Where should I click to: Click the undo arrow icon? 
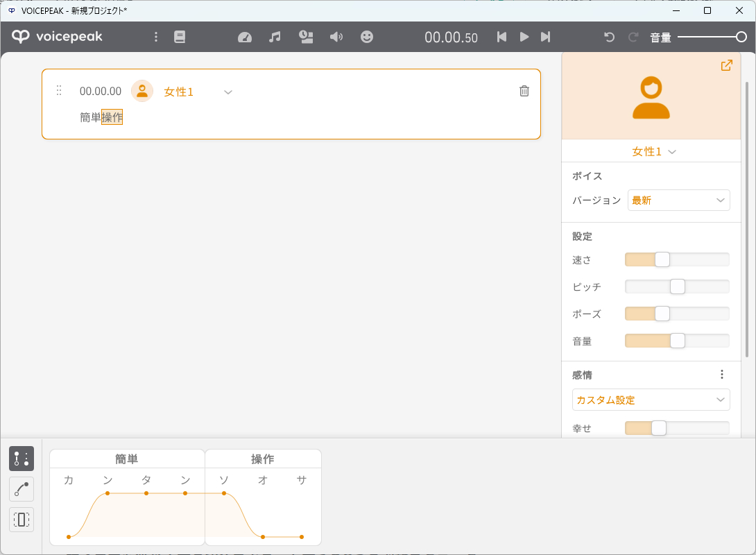click(610, 37)
